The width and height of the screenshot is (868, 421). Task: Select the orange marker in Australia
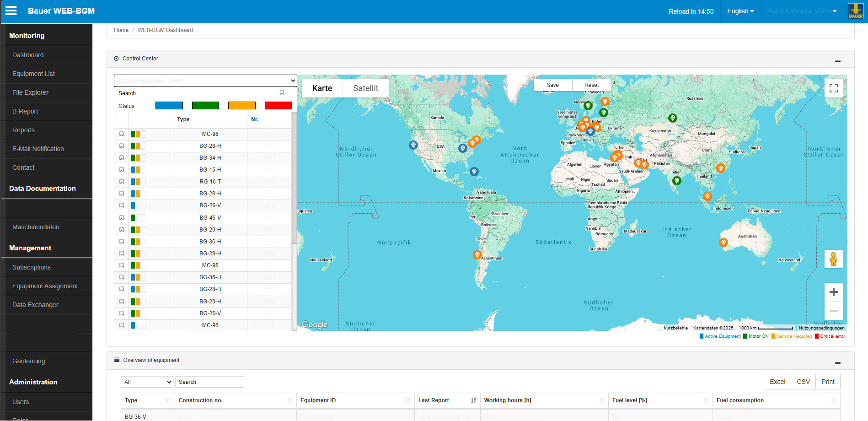click(x=723, y=243)
